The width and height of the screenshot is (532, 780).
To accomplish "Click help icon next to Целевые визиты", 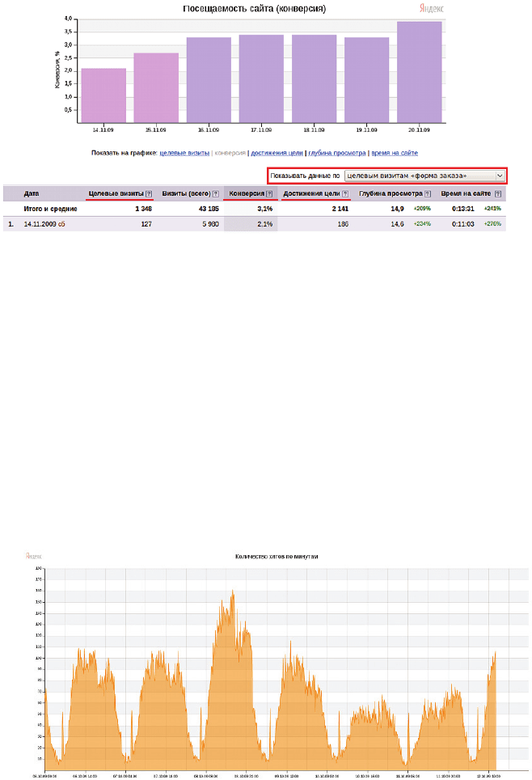I will click(149, 194).
